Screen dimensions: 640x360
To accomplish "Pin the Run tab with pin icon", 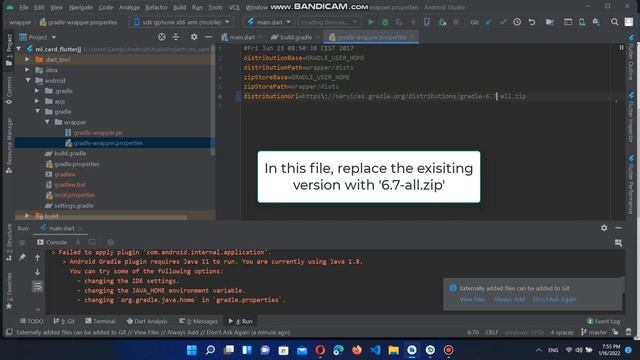I will [22, 257].
